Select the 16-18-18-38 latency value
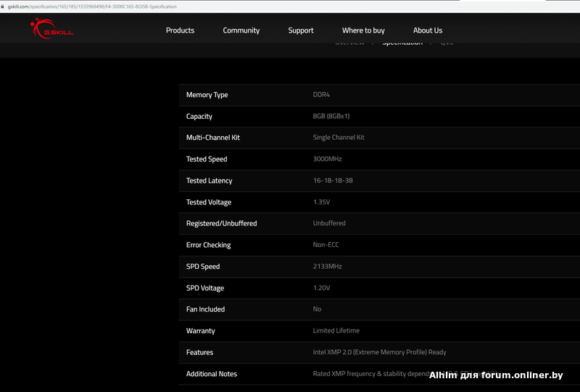The image size is (580, 392). (333, 180)
